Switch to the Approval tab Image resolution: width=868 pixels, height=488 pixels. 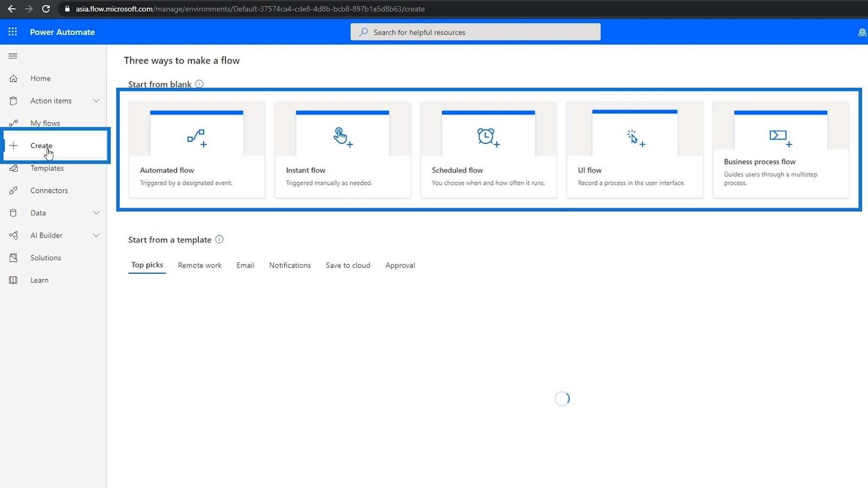tap(400, 265)
